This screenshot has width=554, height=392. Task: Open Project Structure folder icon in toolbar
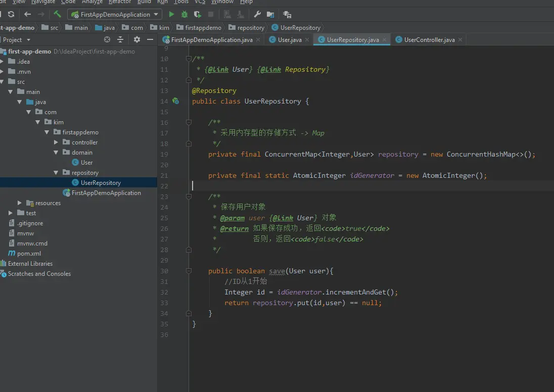tap(270, 15)
